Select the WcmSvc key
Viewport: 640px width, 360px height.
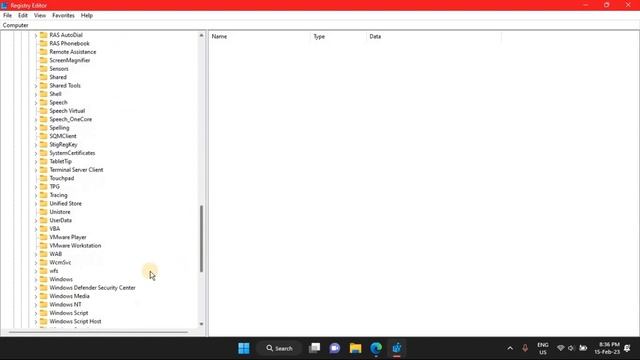(60, 262)
